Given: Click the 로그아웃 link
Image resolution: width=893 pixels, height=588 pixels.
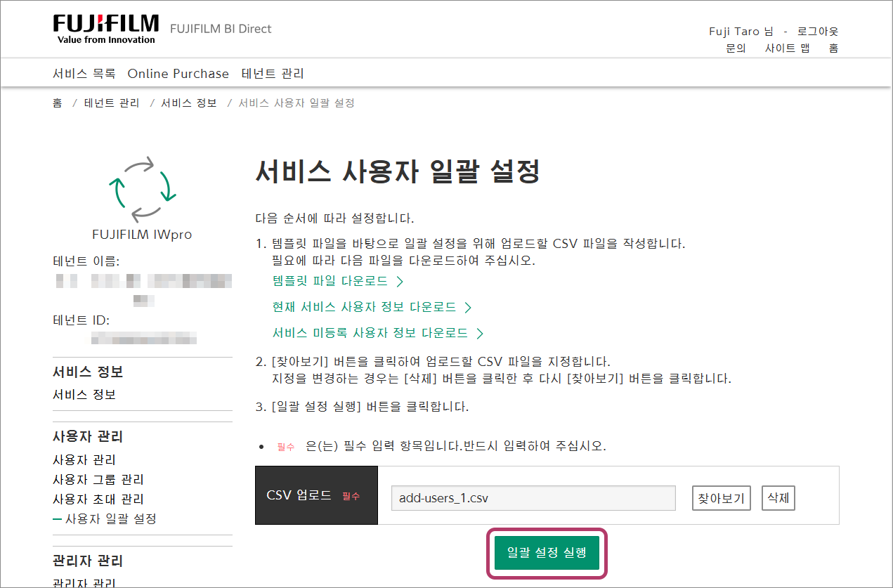Looking at the screenshot, I should [x=818, y=32].
